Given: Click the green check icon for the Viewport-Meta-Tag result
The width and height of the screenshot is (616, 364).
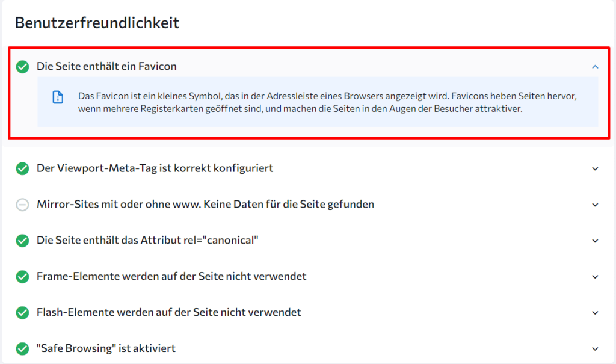Looking at the screenshot, I should pyautogui.click(x=22, y=168).
